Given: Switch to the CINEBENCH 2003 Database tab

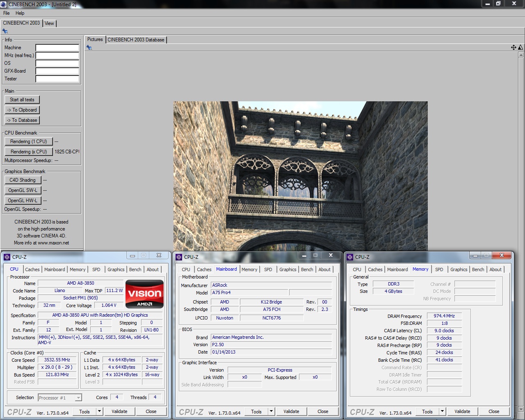Looking at the screenshot, I should [136, 40].
